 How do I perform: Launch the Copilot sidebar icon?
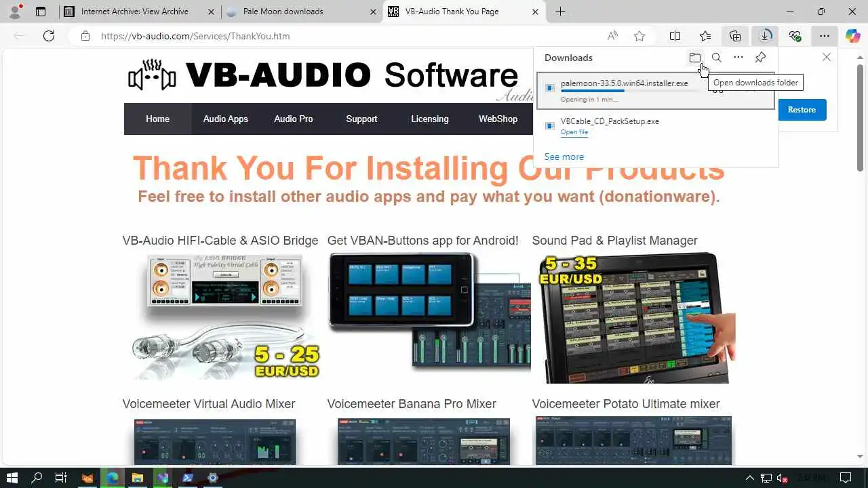point(853,36)
